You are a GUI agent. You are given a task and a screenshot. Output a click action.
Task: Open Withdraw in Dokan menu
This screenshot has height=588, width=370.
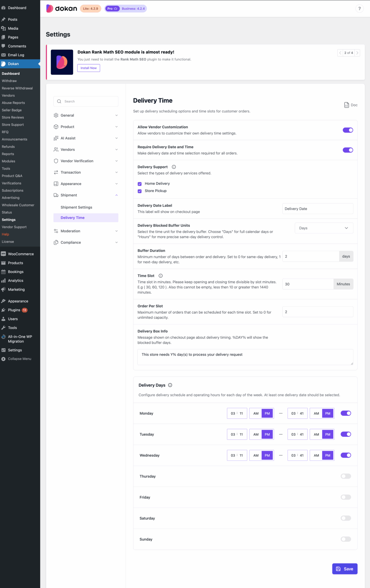[x=9, y=81]
